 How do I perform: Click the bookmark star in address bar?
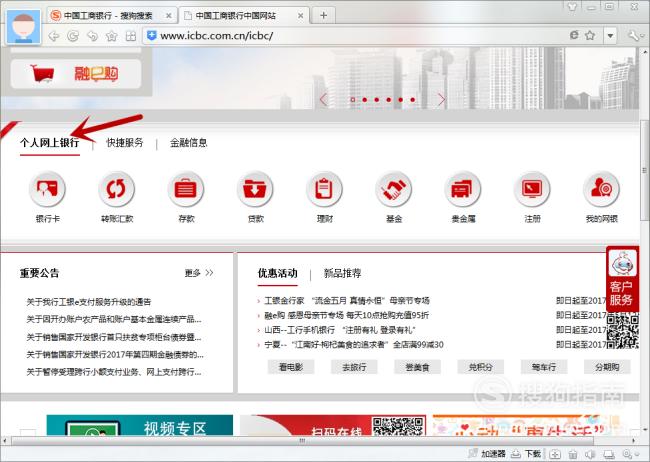(x=590, y=35)
